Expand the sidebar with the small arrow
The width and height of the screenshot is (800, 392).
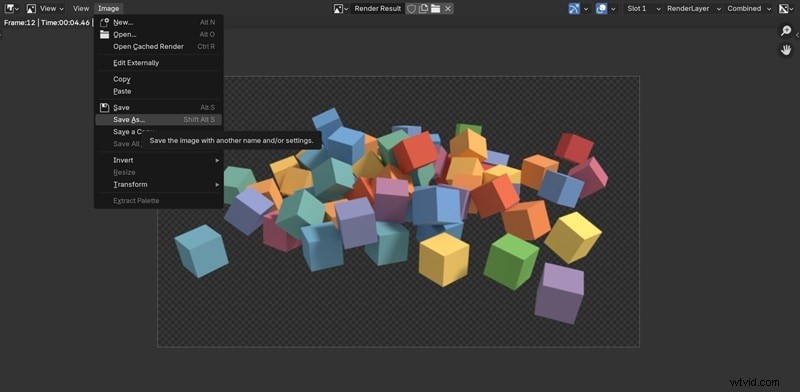point(797,35)
